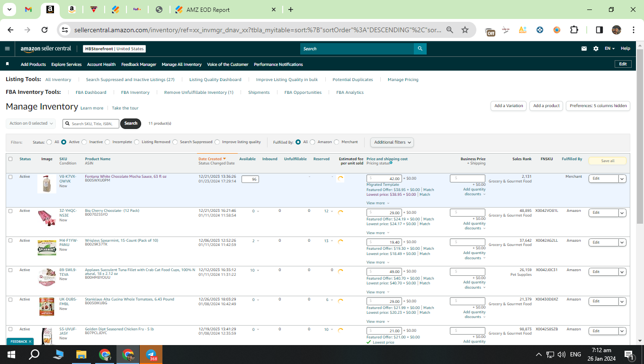This screenshot has height=364, width=644.
Task: Click the Add a product button
Action: click(546, 106)
